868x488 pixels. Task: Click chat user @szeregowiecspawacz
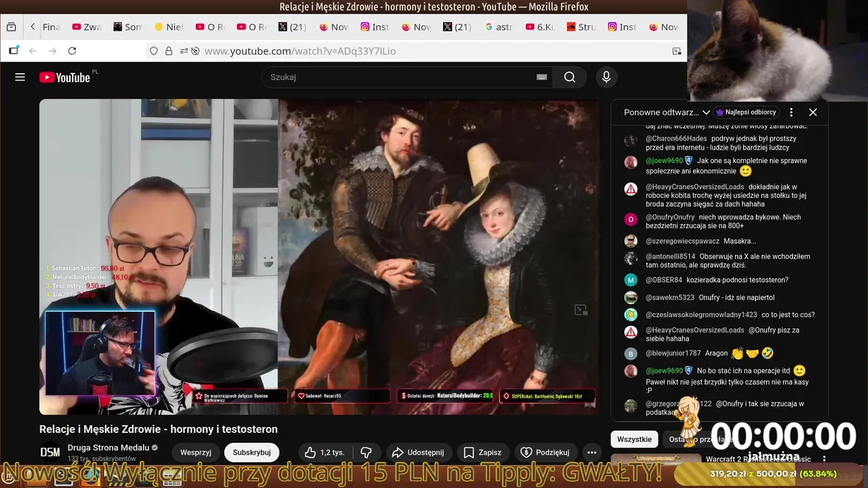(682, 241)
